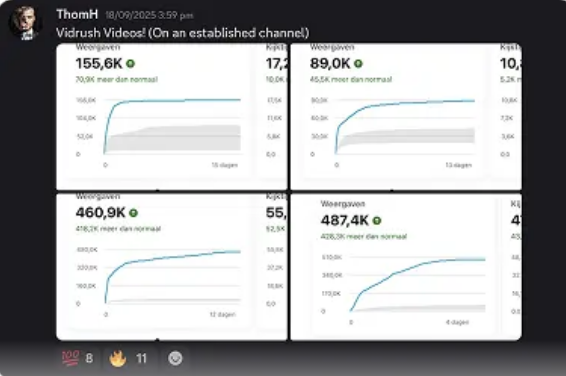Open the 89,0K views analytics image
This screenshot has height=376, width=566.
(x=406, y=117)
